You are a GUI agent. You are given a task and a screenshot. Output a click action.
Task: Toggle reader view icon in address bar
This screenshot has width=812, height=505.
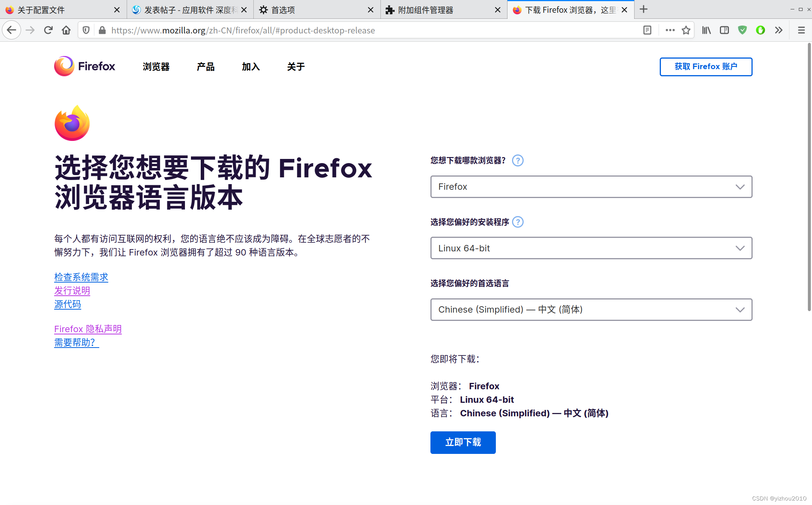tap(647, 30)
